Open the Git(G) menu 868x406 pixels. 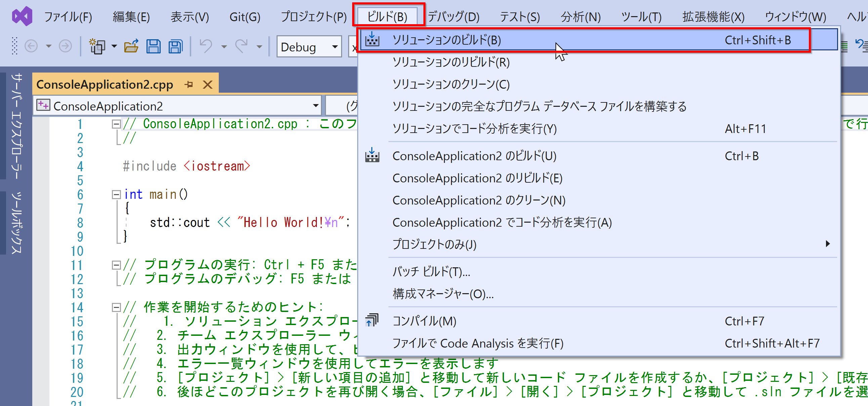(245, 16)
